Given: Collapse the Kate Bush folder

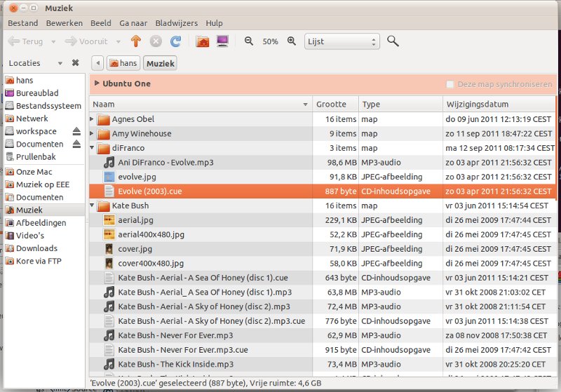Looking at the screenshot, I should click(93, 206).
